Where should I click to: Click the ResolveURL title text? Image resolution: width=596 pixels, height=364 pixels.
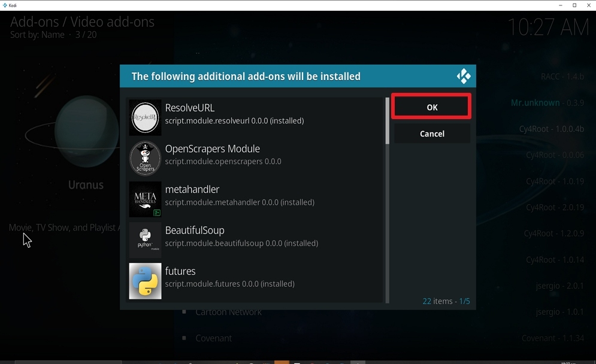pyautogui.click(x=190, y=108)
